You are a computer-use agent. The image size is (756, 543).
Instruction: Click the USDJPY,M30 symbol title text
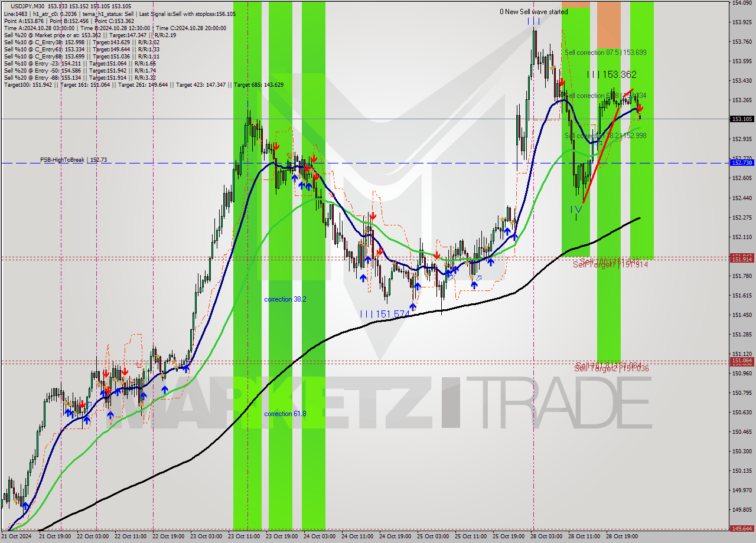[28, 6]
